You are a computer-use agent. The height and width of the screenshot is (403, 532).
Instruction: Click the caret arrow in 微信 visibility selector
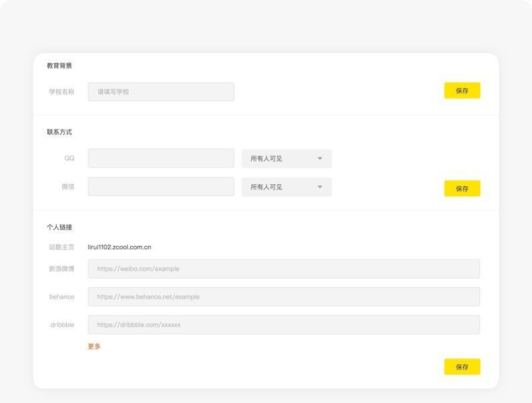(x=320, y=187)
